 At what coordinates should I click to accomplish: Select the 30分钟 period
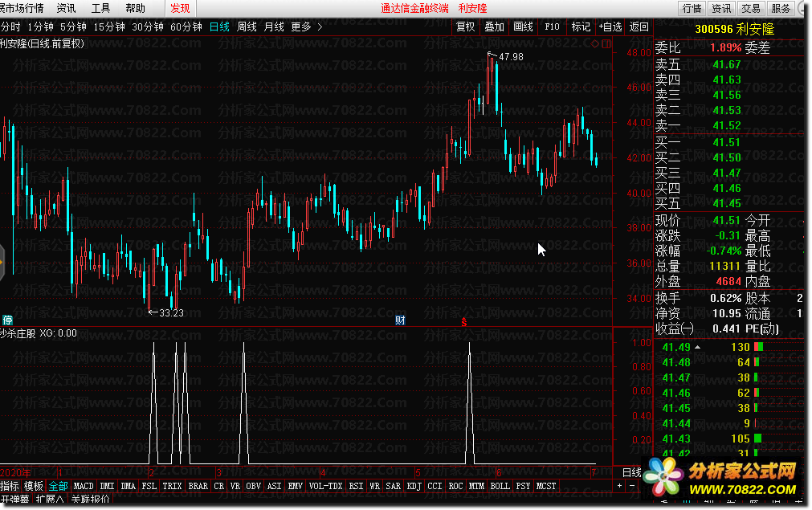[148, 27]
